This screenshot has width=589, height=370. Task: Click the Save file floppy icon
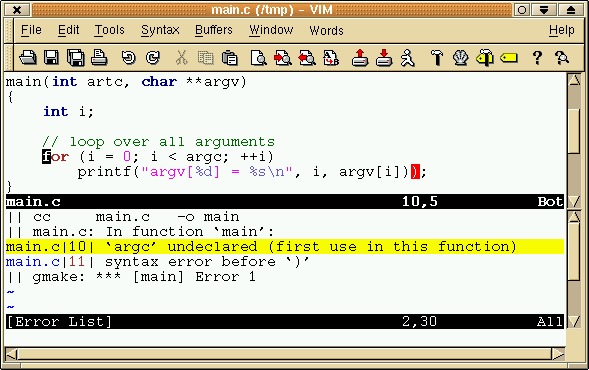(x=51, y=58)
